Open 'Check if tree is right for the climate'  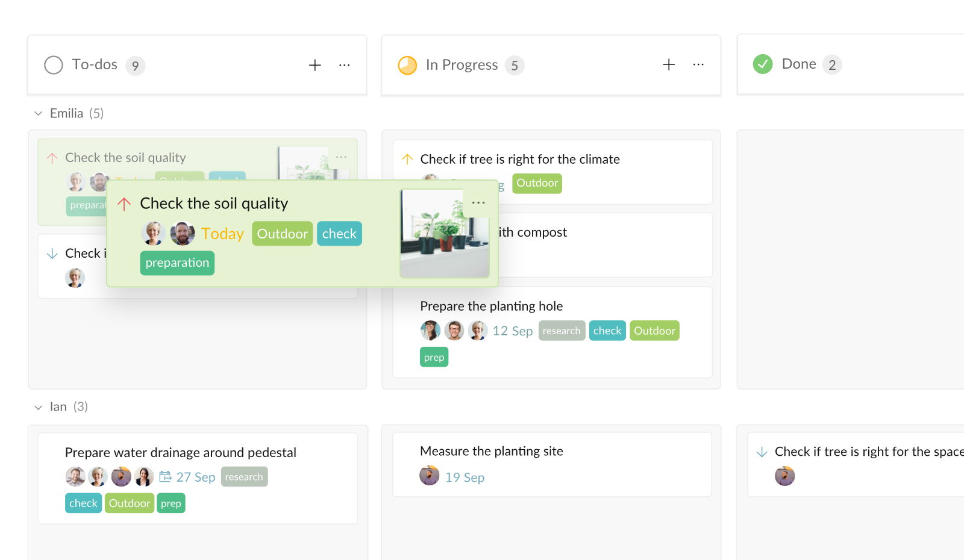(520, 159)
